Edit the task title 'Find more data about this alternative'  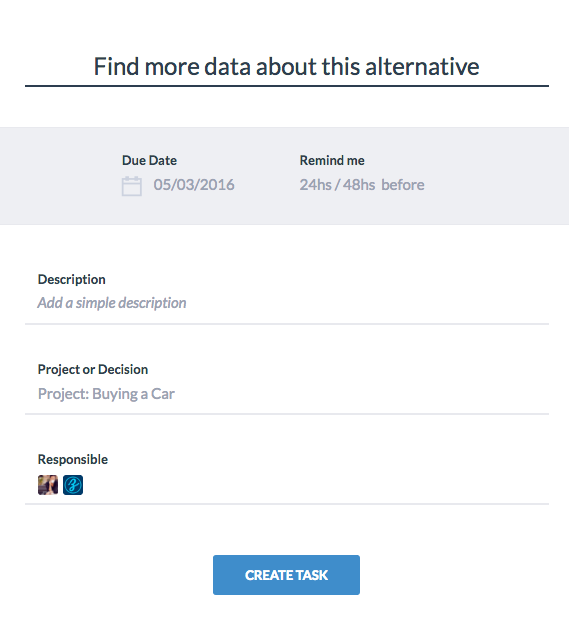point(286,66)
